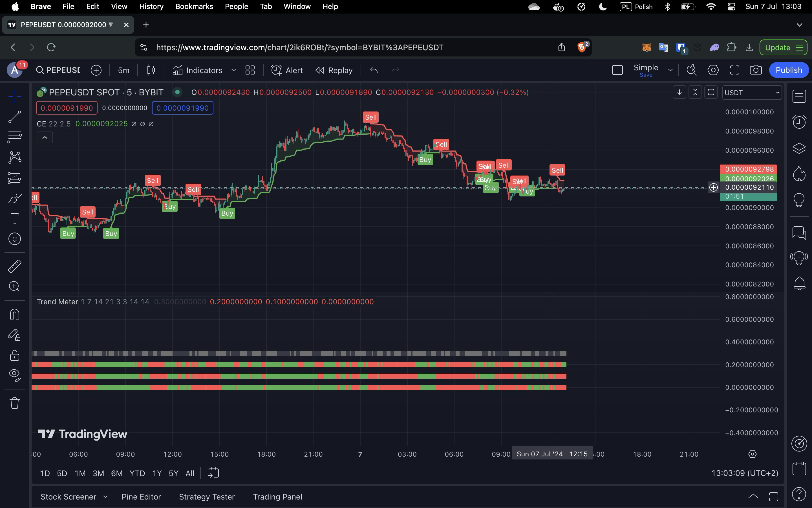
Task: Open quick search lightning icon
Action: [692, 70]
